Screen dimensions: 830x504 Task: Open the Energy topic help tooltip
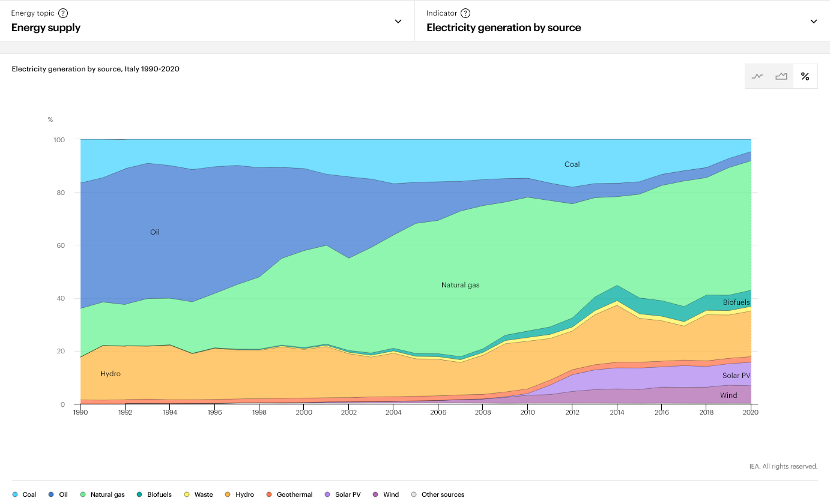pyautogui.click(x=63, y=13)
